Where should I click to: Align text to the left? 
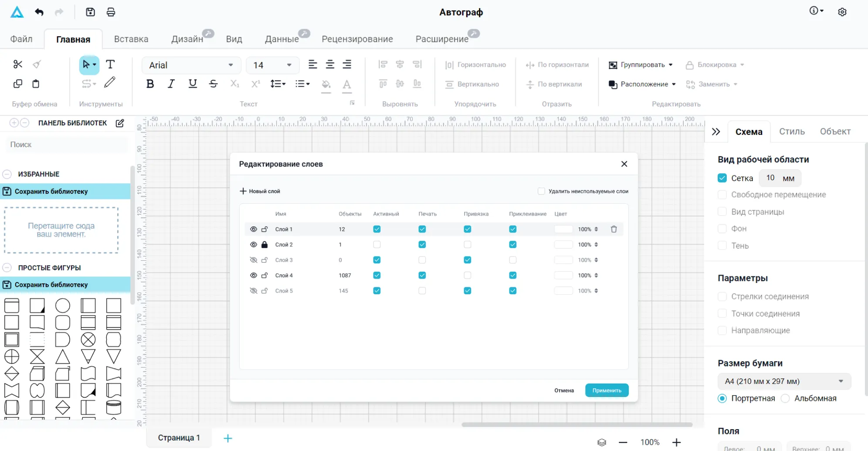pos(313,64)
